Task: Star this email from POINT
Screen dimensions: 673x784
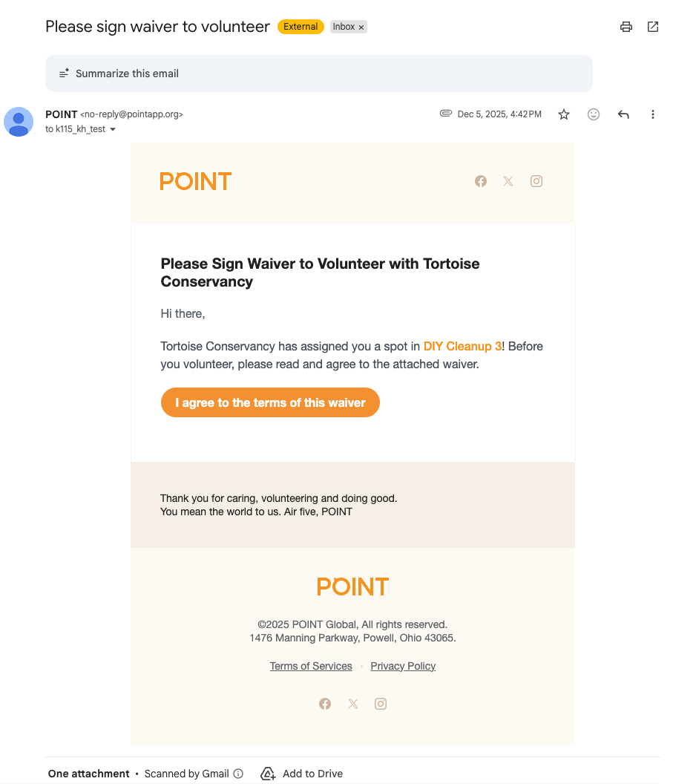Action: tap(564, 114)
